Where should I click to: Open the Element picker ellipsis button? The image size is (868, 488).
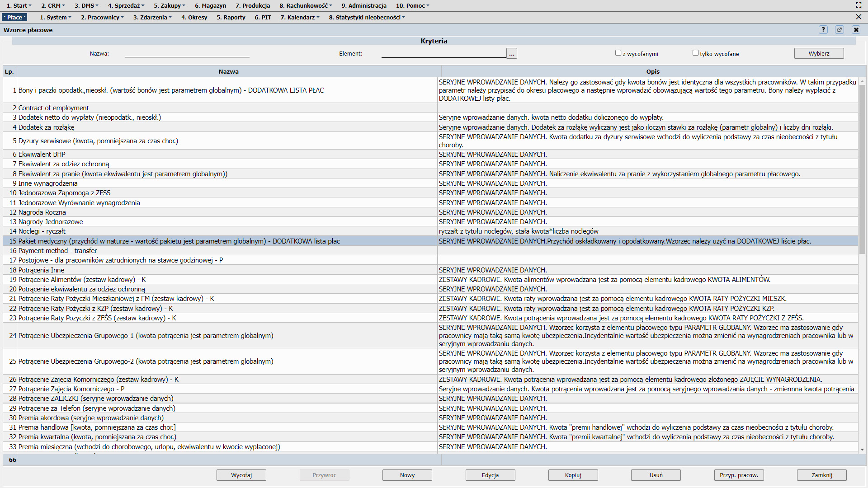tap(512, 54)
